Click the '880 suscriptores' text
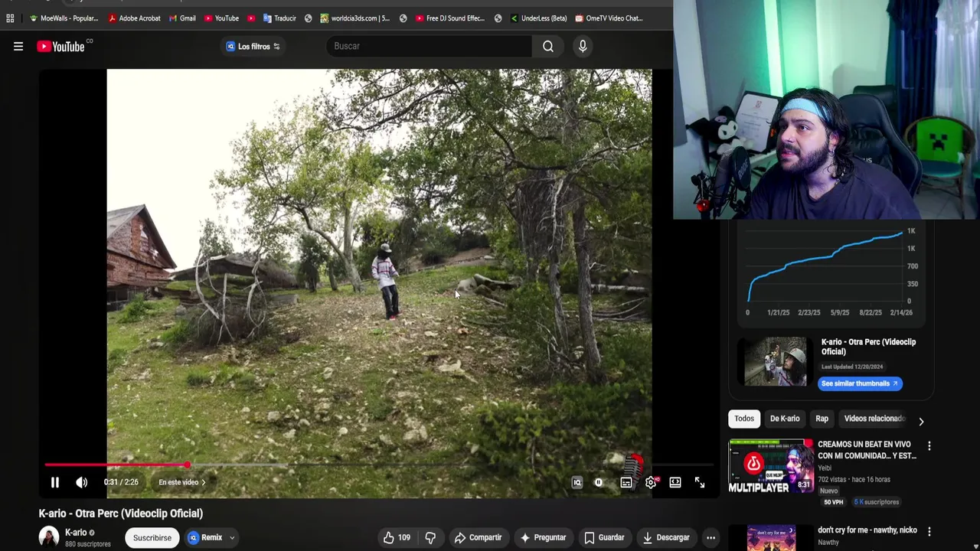 [x=88, y=544]
